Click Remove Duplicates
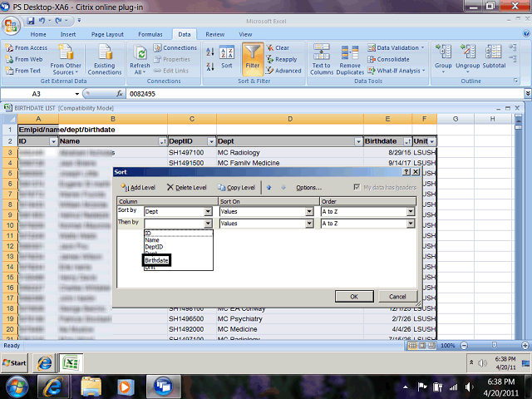 click(x=350, y=59)
